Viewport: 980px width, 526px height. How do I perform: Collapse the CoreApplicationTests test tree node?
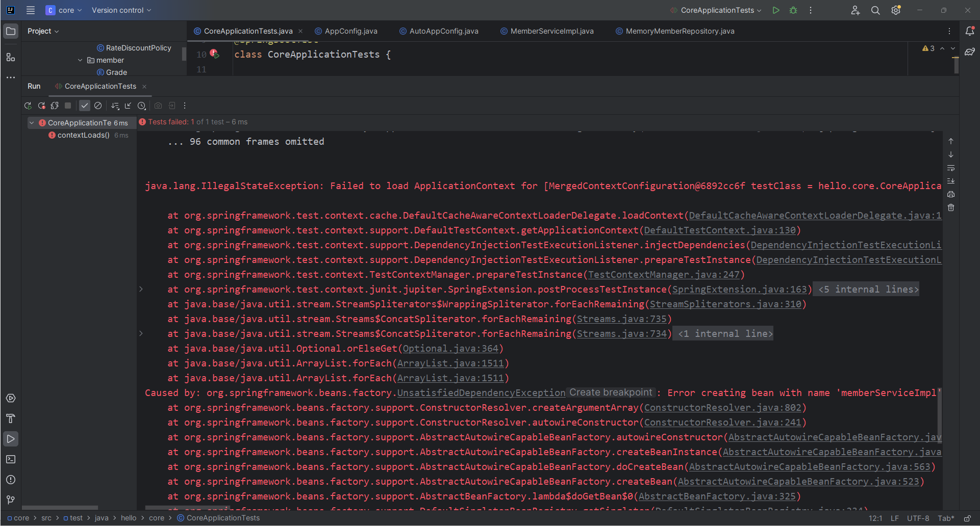point(32,123)
